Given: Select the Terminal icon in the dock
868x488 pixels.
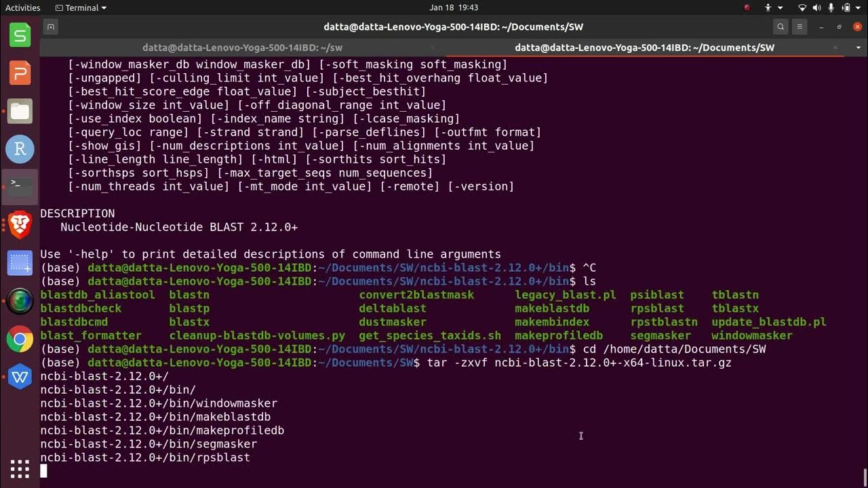Looking at the screenshot, I should point(20,186).
